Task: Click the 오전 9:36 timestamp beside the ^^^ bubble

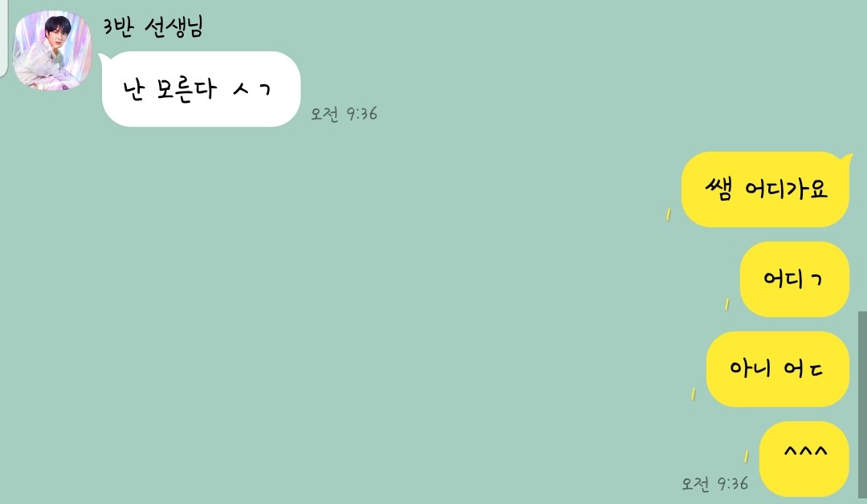Action: pos(715,484)
